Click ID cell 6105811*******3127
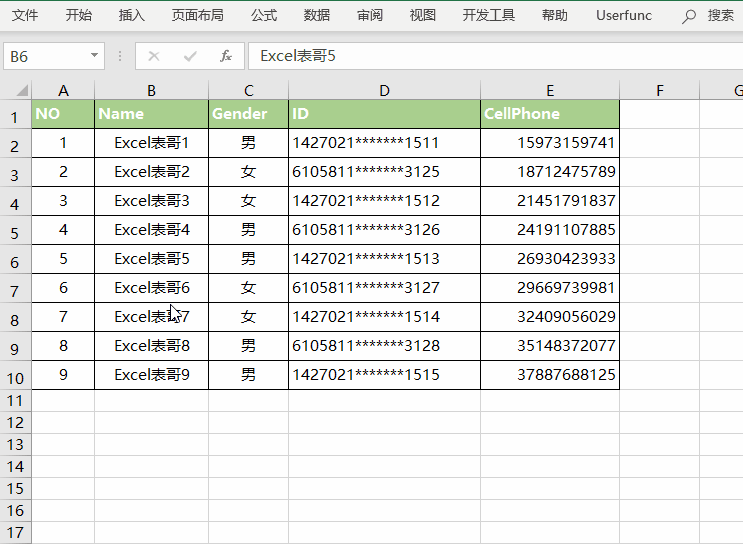The width and height of the screenshot is (743, 544). tap(384, 288)
